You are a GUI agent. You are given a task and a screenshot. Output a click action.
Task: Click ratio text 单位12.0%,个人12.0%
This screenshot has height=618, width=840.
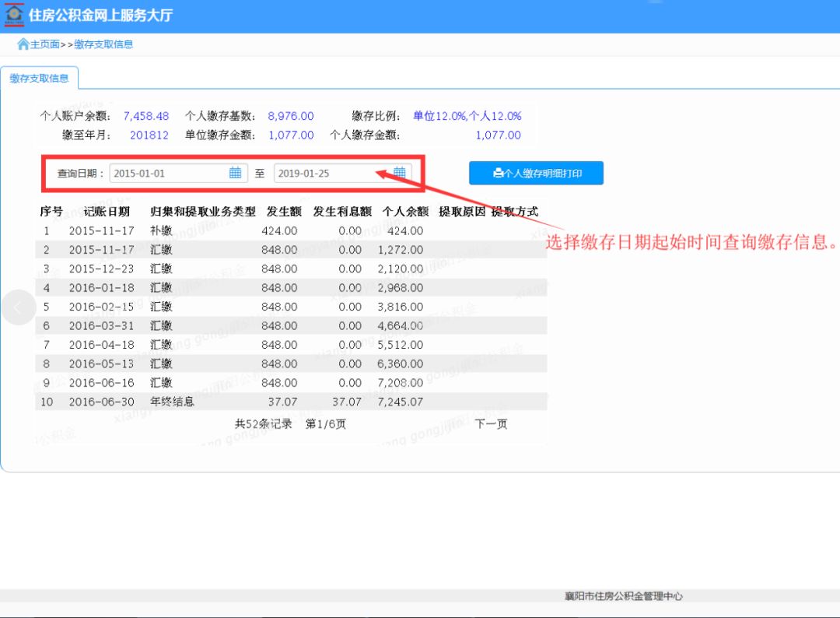tap(467, 116)
